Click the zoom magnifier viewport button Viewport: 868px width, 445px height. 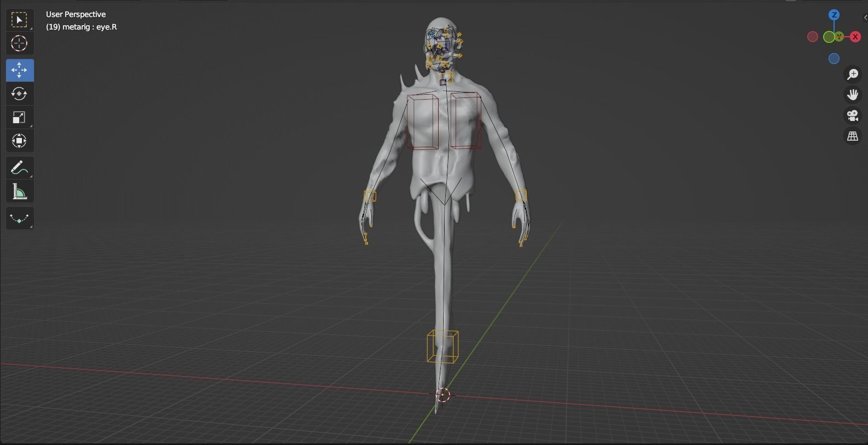pyautogui.click(x=853, y=74)
